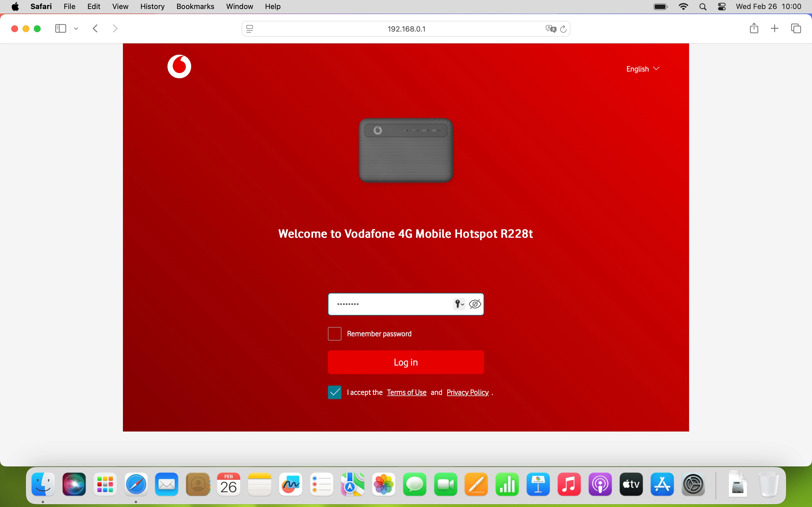
Task: Open Spotlight search in the menu bar
Action: pos(703,6)
